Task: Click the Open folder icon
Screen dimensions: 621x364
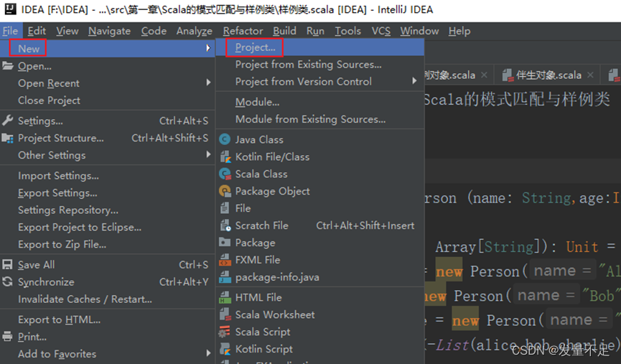Action: (x=7, y=66)
